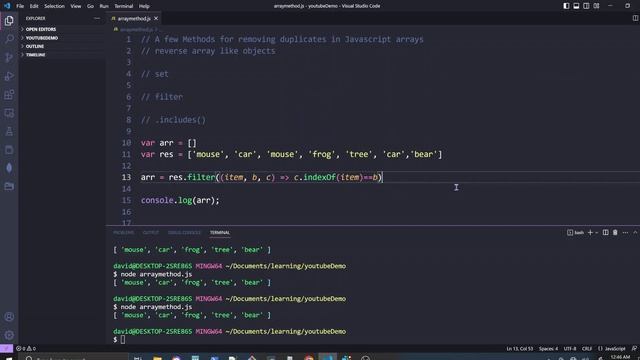
Task: Open the Go menu
Action: (90, 6)
